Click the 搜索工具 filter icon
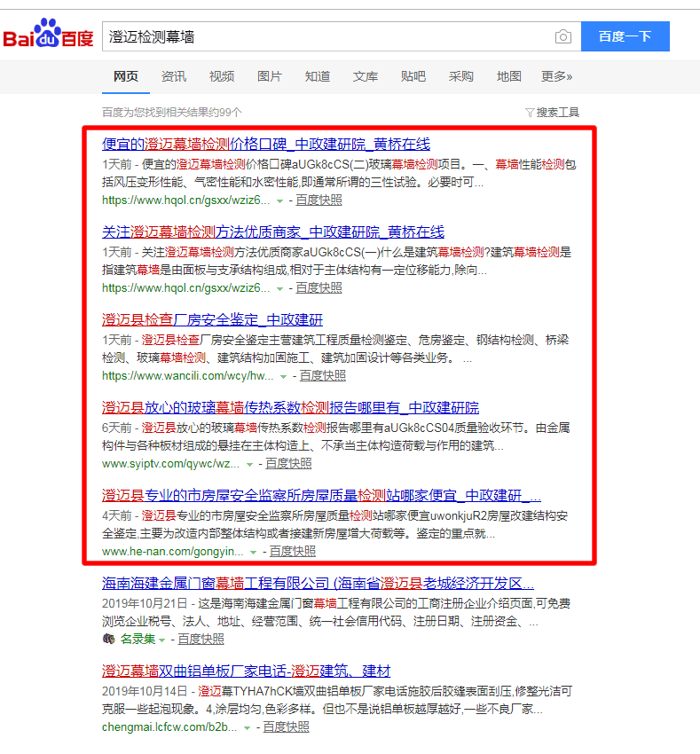The image size is (700, 754). coord(530,113)
